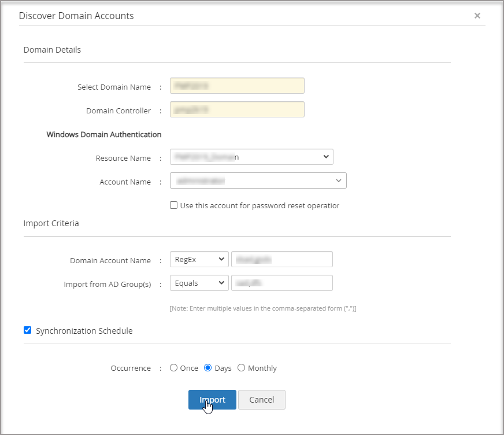Choose the Days occurrence radio button

(x=208, y=368)
